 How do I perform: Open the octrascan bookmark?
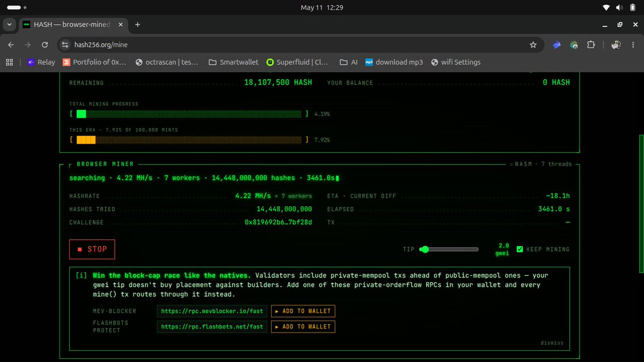(167, 62)
